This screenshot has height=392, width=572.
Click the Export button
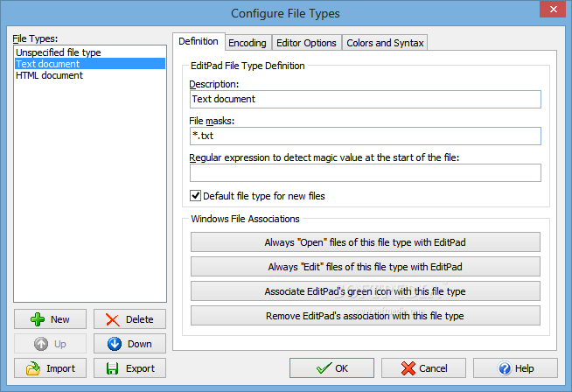pyautogui.click(x=129, y=367)
